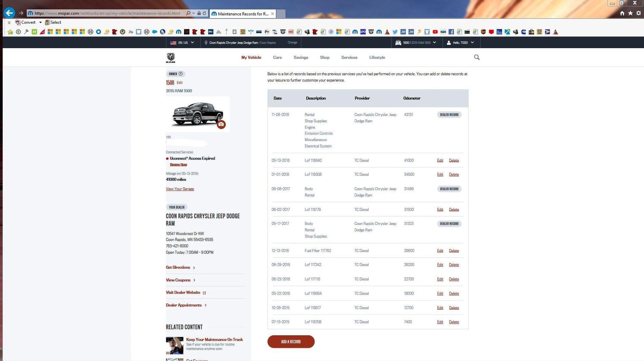This screenshot has height=361, width=644.
Task: Click the Convert PDF toolbar button
Action: (x=25, y=22)
